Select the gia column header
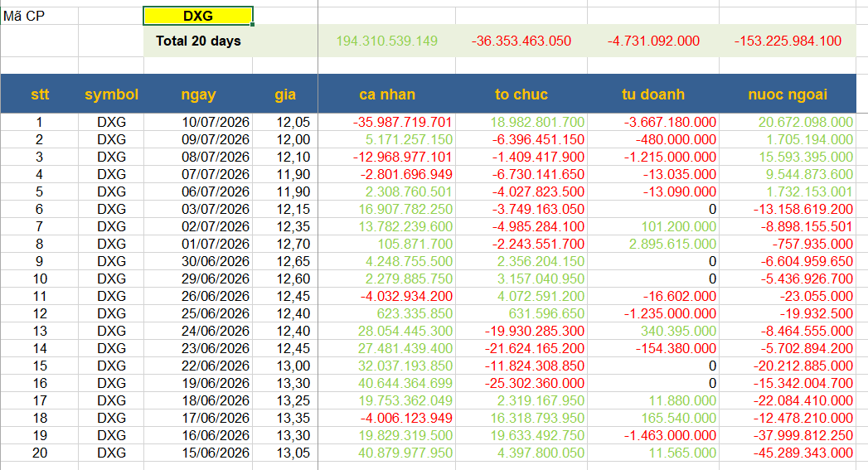The height and width of the screenshot is (470, 868). [x=285, y=94]
